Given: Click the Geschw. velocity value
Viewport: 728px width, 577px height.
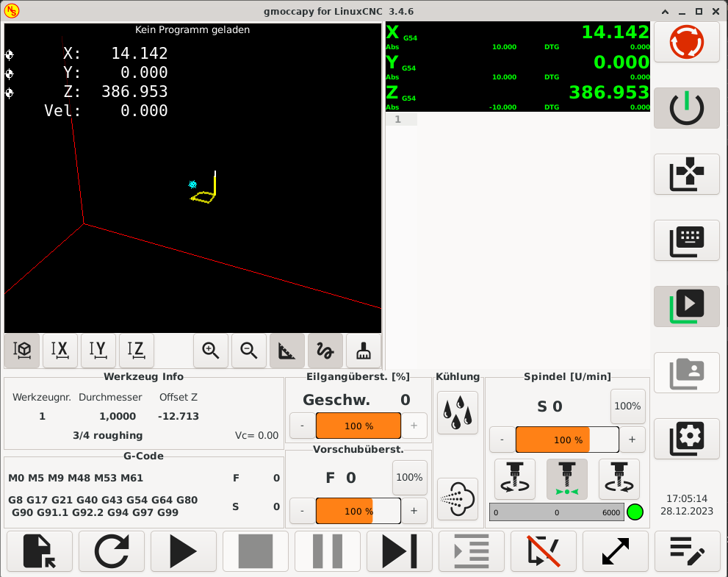Looking at the screenshot, I should 406,400.
